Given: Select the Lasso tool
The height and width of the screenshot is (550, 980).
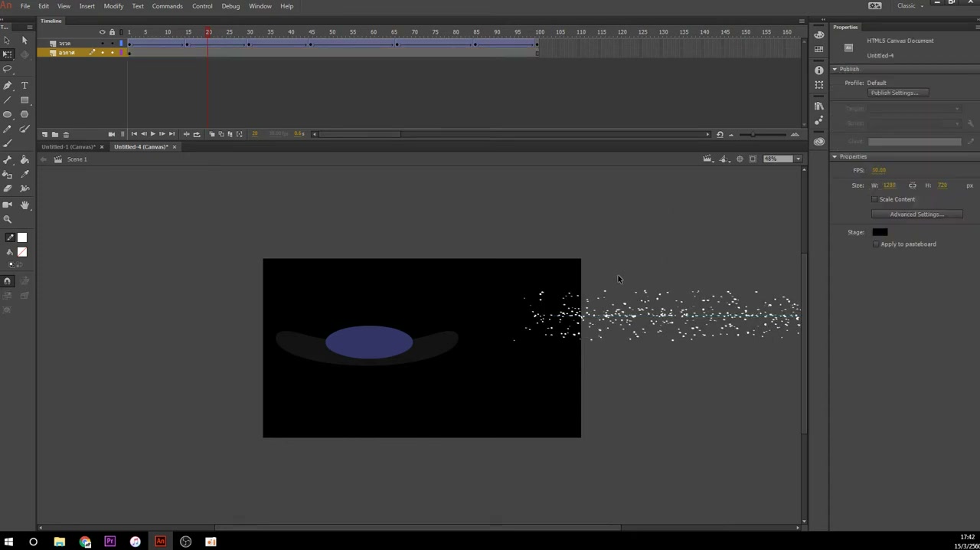Looking at the screenshot, I should (x=8, y=70).
